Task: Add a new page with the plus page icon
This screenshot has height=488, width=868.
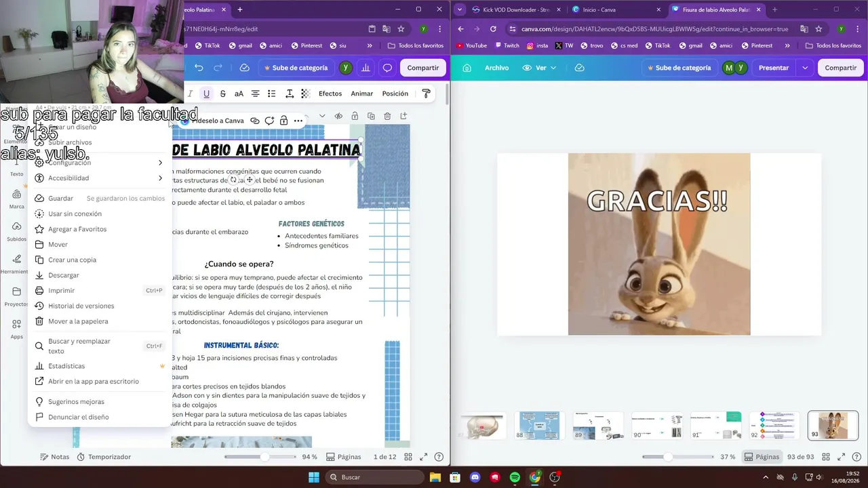Action: 403,116
